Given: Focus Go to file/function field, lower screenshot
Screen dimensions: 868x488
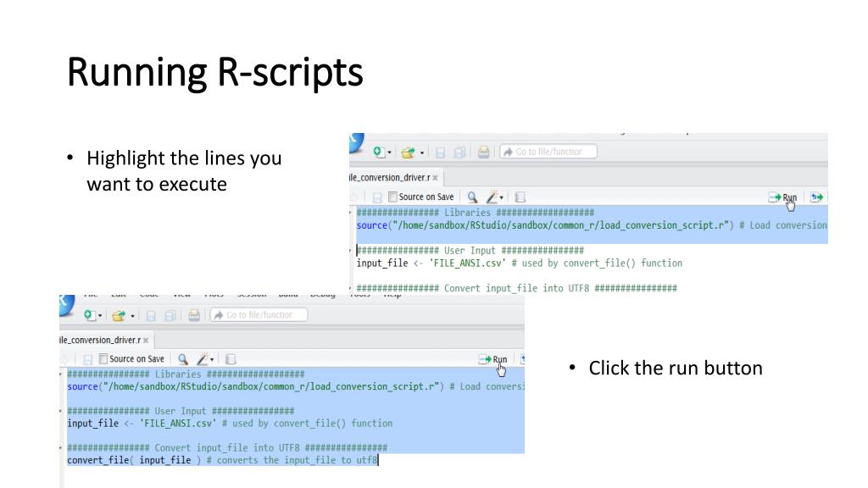Looking at the screenshot, I should pyautogui.click(x=259, y=315).
